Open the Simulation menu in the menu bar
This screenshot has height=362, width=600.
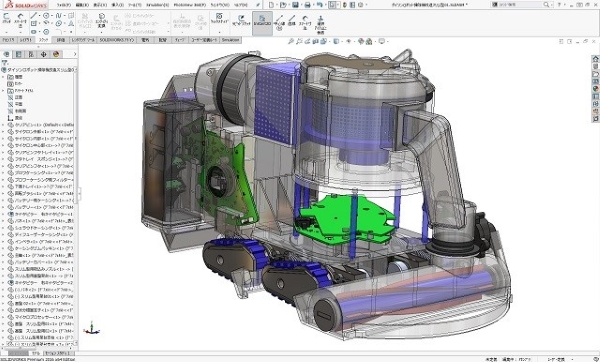coord(158,5)
